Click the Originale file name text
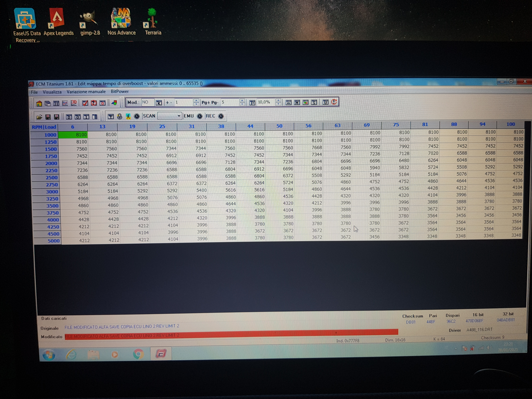Viewport: 532px width, 399px height. coord(122,327)
